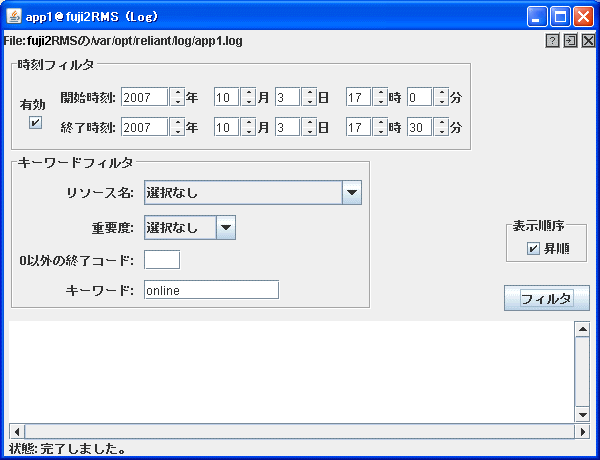Decrease the start time month spinner
Image resolution: width=600 pixels, height=460 pixels.
pos(248,101)
